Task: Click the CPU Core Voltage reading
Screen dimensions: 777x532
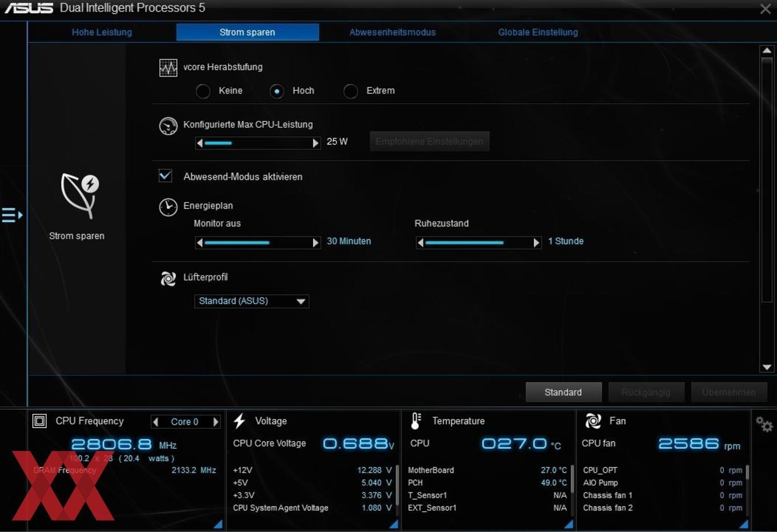Action: (358, 444)
